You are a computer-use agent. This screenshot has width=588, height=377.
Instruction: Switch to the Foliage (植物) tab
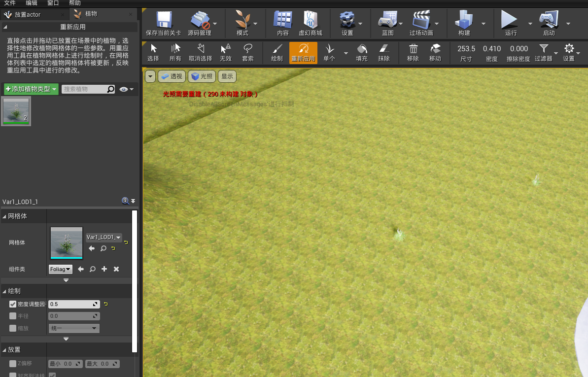(103, 14)
